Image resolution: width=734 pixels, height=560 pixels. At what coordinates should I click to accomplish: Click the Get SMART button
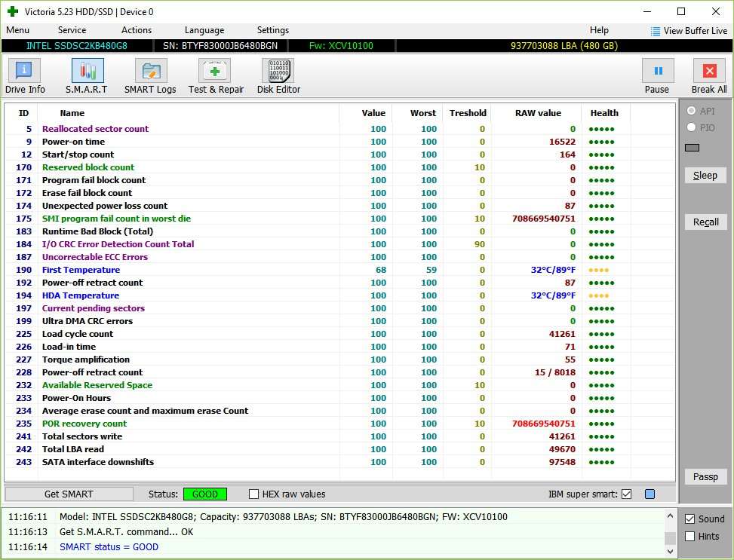point(69,494)
